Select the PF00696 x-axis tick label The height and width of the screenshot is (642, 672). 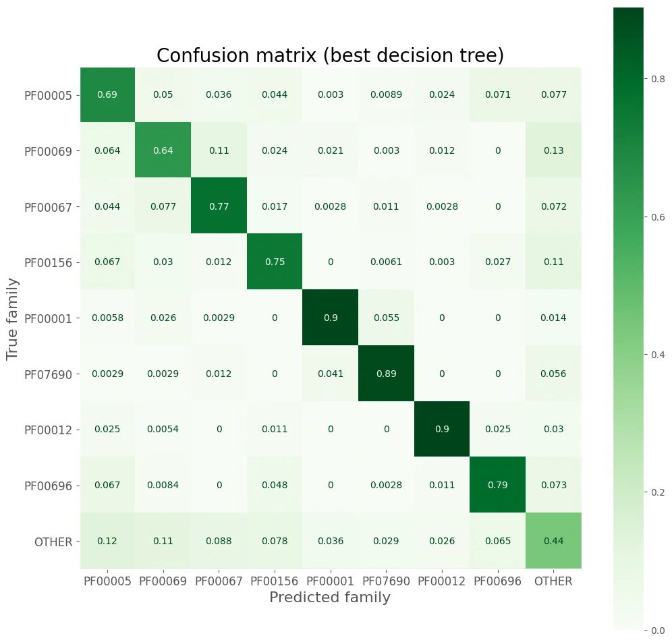(x=497, y=581)
